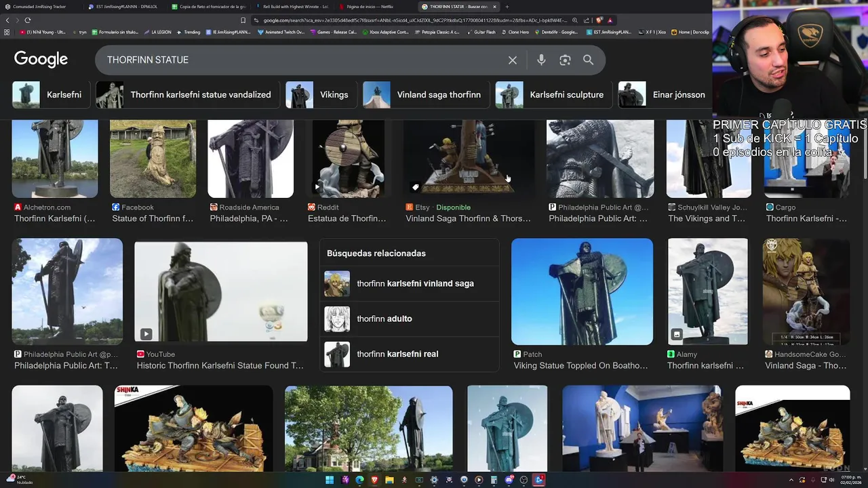Open the Guitar Flash bookmark
Screen dimensions: 868x488
481,32
